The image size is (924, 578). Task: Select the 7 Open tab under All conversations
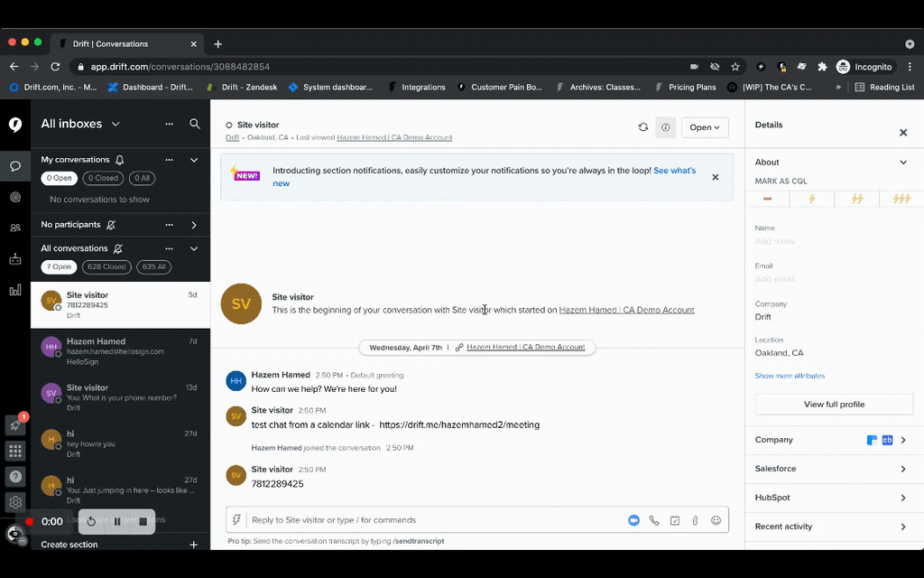[x=59, y=266]
